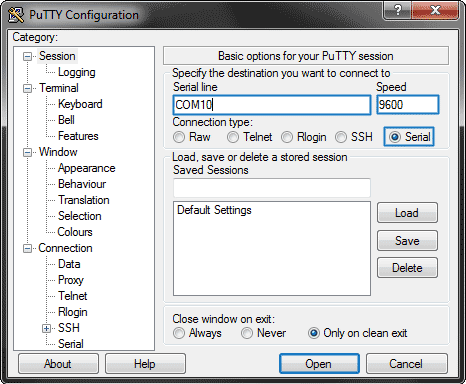Open the Translation settings category
The width and height of the screenshot is (466, 384).
click(83, 200)
